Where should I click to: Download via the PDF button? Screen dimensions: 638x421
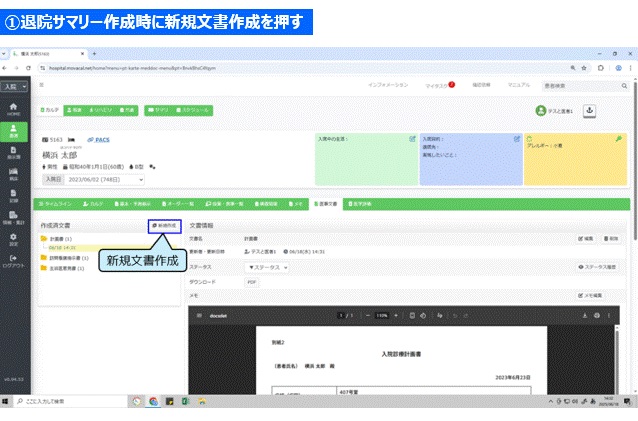[252, 282]
